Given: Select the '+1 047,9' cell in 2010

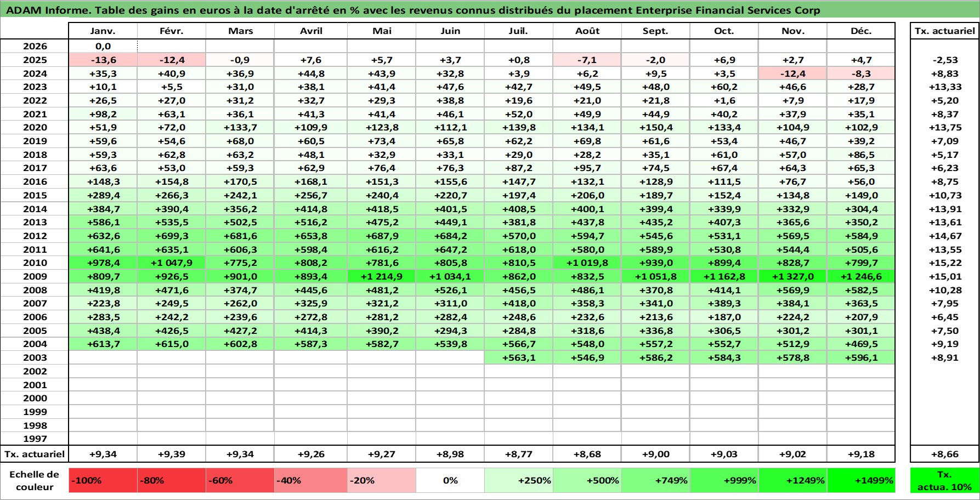Looking at the screenshot, I should 172,263.
